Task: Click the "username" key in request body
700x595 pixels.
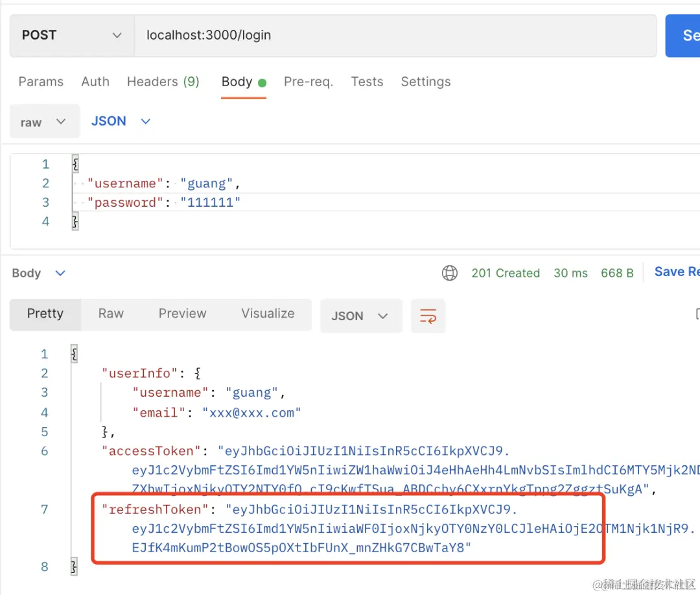Action: coord(126,183)
